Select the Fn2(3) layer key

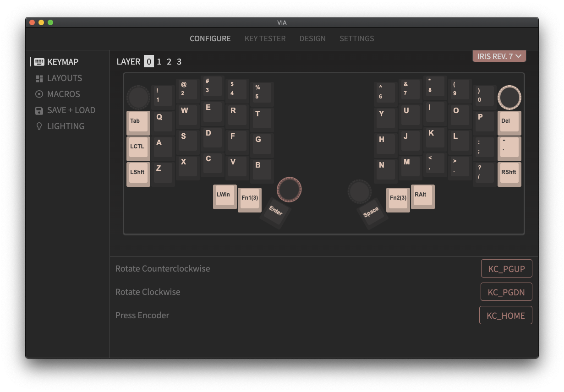click(x=398, y=198)
